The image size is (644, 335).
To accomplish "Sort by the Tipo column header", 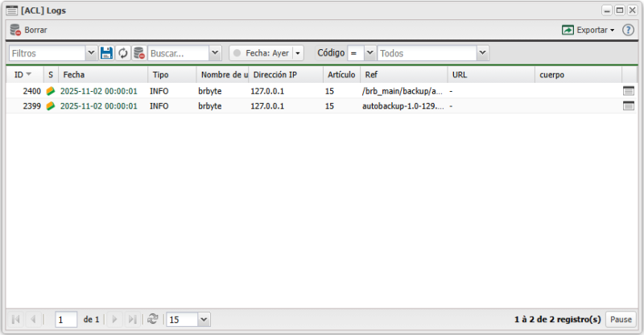I will pos(172,75).
